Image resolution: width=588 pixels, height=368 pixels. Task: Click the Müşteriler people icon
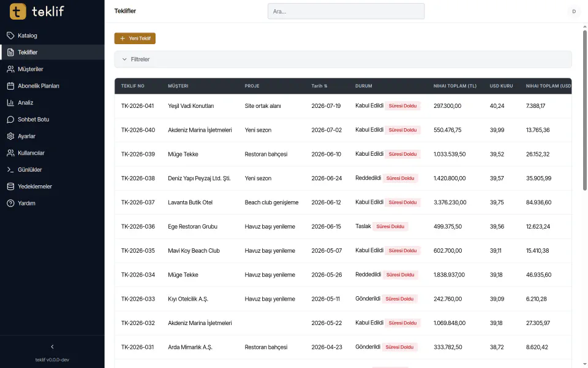tap(10, 69)
